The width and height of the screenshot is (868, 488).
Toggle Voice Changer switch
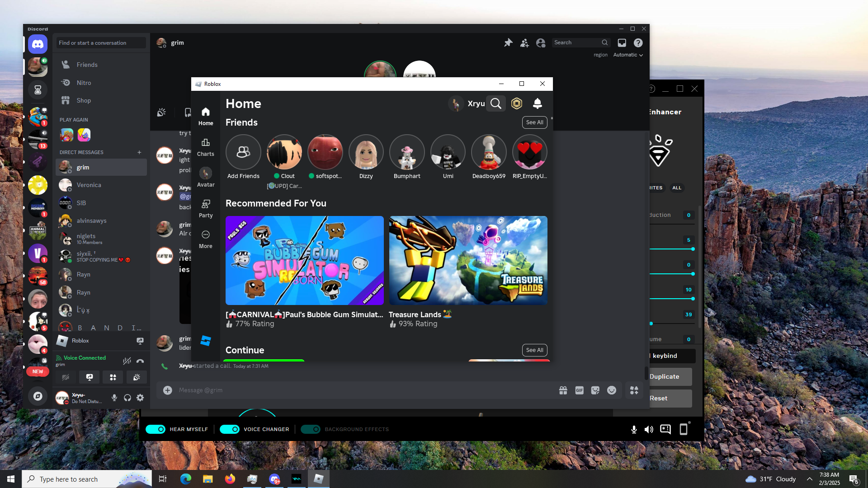coord(230,429)
